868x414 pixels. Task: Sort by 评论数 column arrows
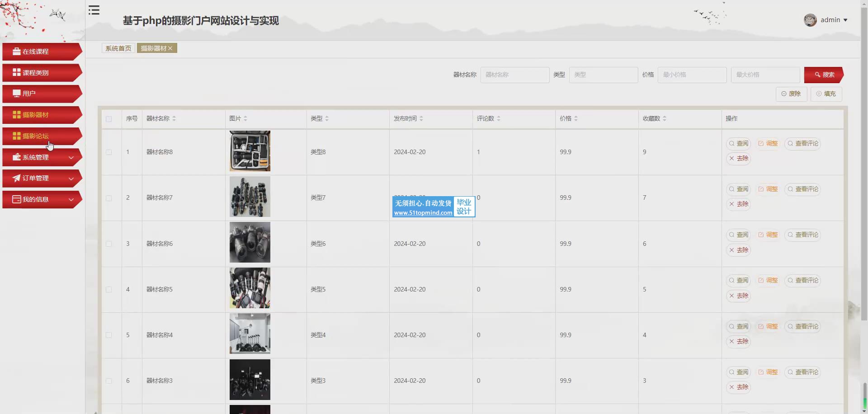pos(499,118)
